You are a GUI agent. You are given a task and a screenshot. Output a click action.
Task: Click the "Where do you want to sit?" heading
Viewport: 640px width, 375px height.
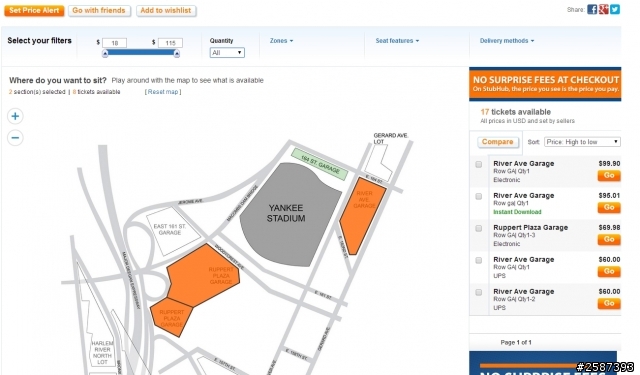pos(58,80)
